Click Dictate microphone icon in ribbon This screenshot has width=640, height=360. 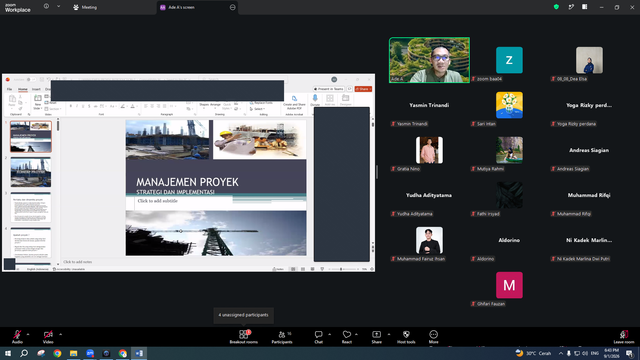point(315,98)
